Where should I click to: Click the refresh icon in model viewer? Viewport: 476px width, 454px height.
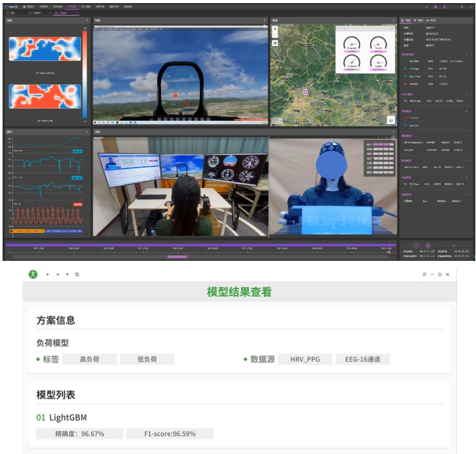pyautogui.click(x=77, y=274)
